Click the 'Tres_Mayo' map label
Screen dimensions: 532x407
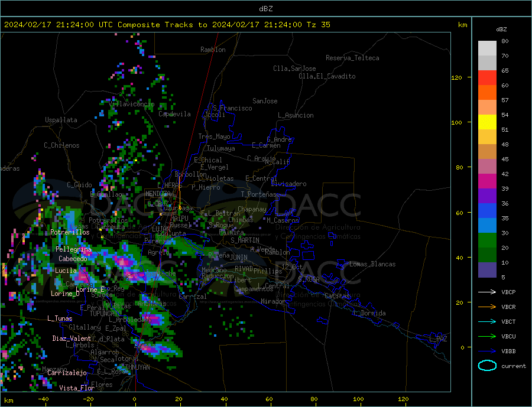214,136
